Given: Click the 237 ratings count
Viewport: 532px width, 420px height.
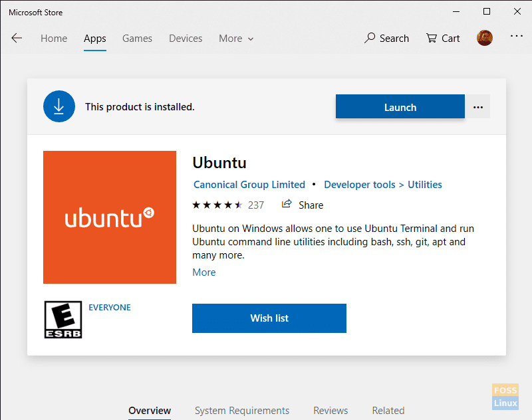Looking at the screenshot, I should pyautogui.click(x=256, y=205).
